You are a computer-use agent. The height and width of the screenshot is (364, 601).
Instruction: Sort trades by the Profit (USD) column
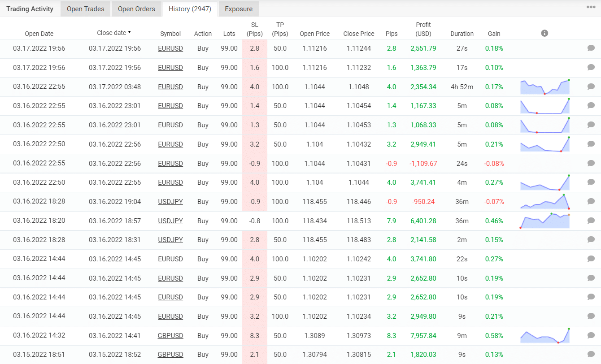(x=423, y=29)
